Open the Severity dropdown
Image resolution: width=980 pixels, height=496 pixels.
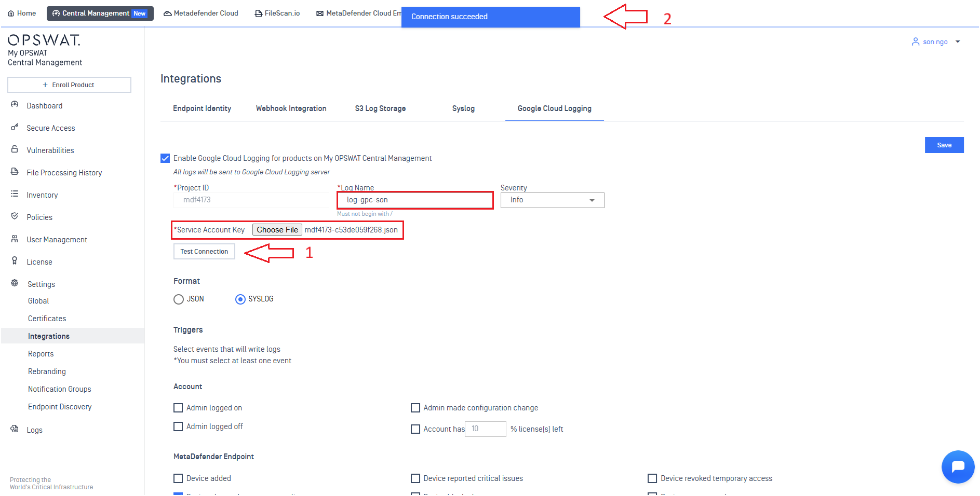coord(552,200)
